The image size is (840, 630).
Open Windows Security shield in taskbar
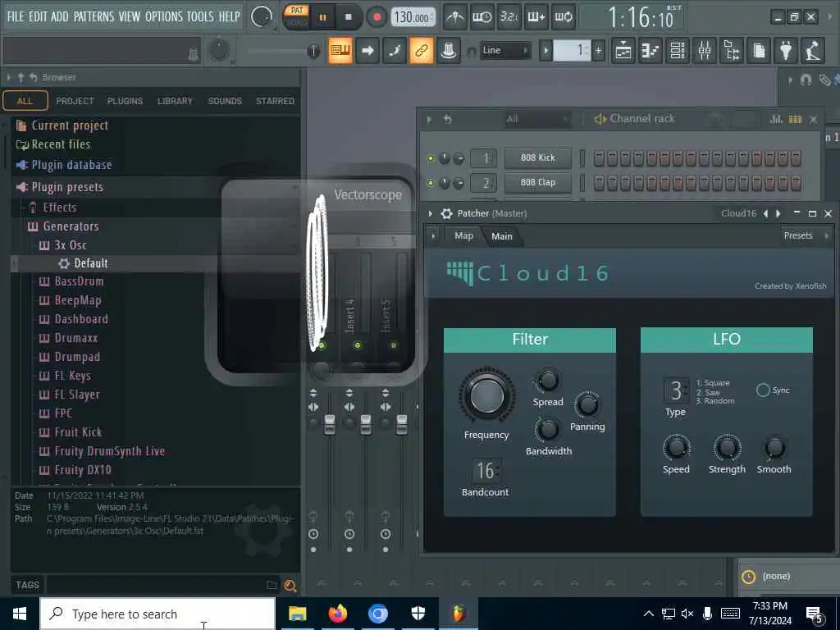pyautogui.click(x=418, y=614)
